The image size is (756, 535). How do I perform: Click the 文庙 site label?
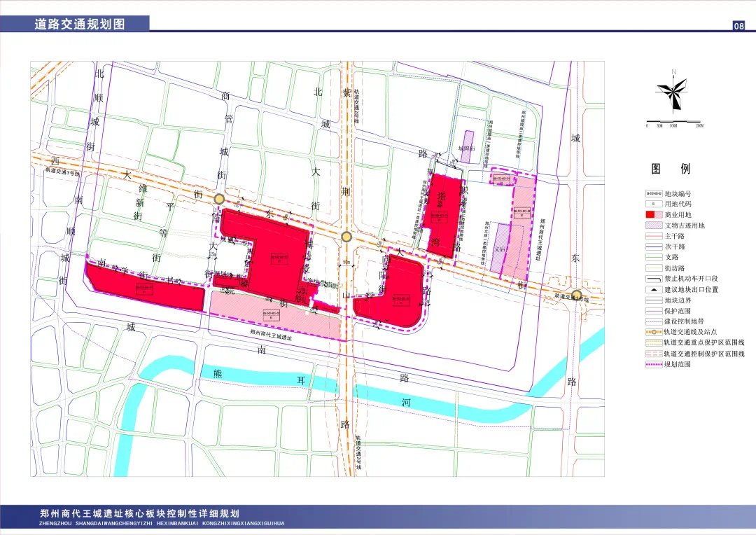pyautogui.click(x=500, y=249)
